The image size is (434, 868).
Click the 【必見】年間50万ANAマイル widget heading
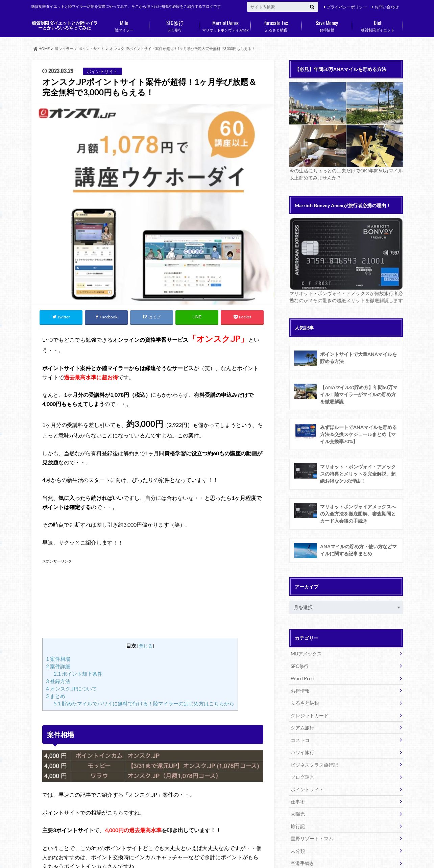click(346, 69)
